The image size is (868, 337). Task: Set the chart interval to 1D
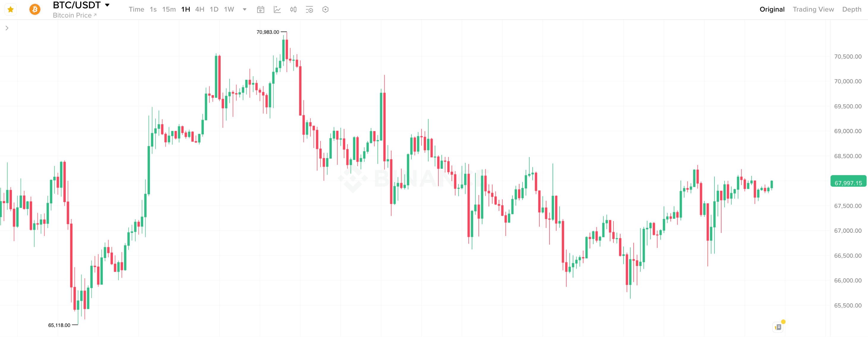coord(214,10)
